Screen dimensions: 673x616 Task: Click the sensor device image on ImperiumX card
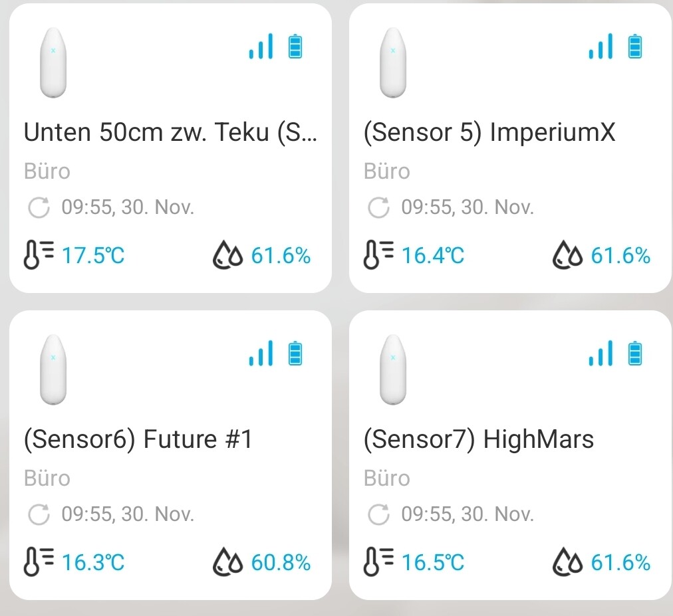[393, 64]
